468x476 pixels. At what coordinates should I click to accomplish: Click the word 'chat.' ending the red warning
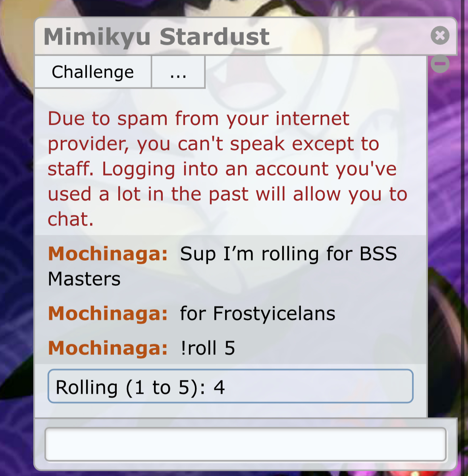[70, 219]
